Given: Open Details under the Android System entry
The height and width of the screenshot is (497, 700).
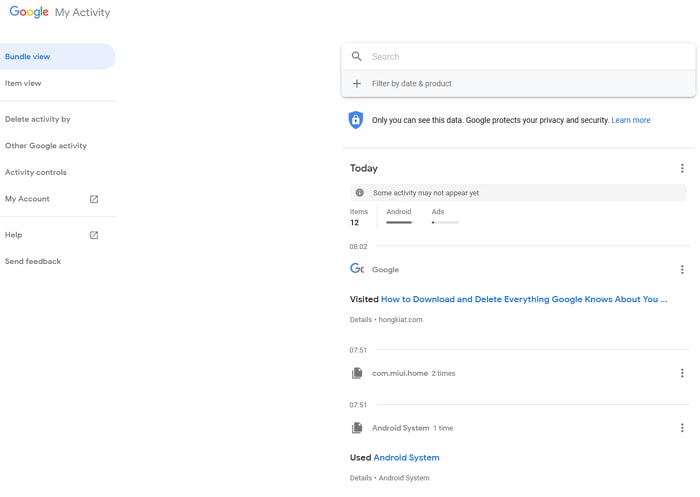Looking at the screenshot, I should tap(361, 478).
